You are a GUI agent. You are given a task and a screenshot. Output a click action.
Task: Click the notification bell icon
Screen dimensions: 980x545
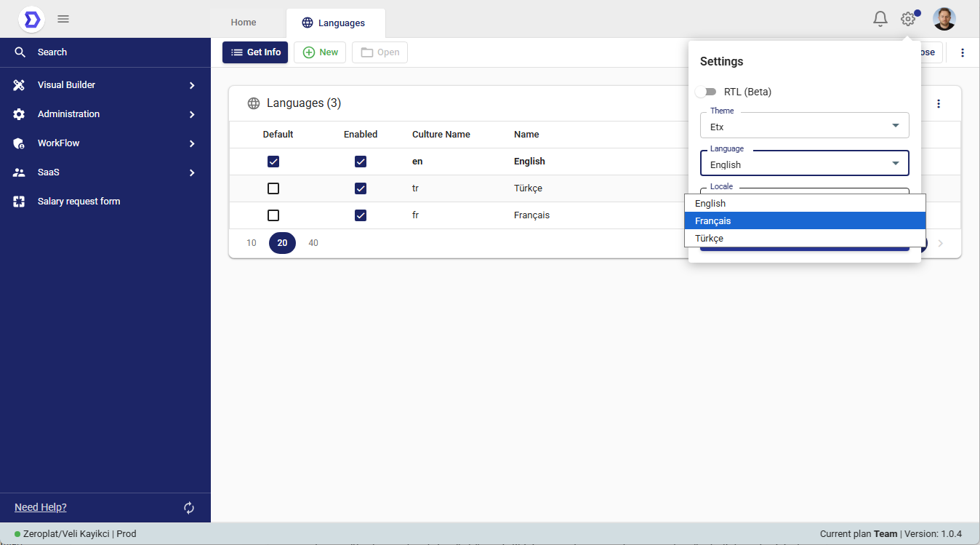(x=880, y=19)
